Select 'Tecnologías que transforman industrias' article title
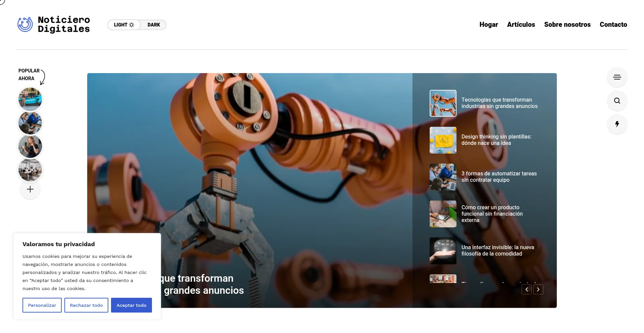The image size is (644, 333). [499, 103]
